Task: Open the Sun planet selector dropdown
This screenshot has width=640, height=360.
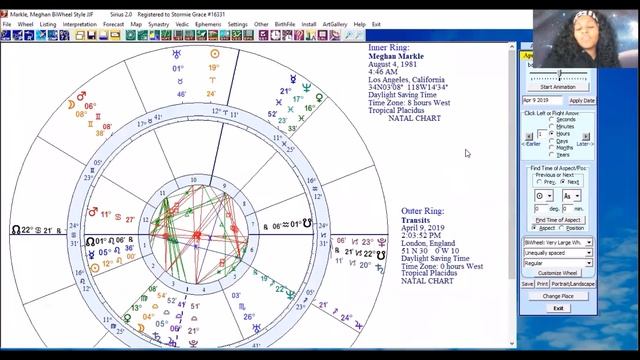Action: (x=544, y=196)
